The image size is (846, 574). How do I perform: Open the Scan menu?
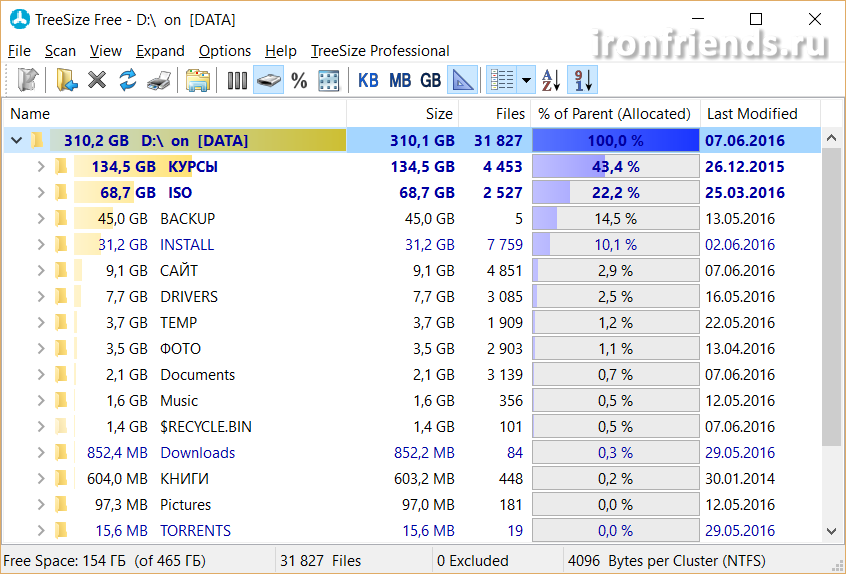60,51
